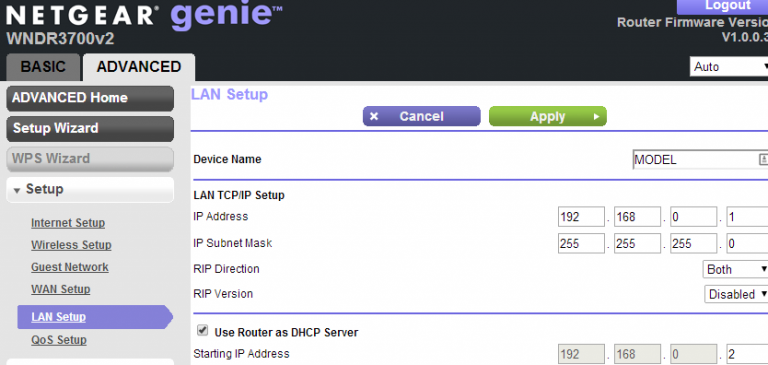Edit Starting IP Address last octet
768x365 pixels.
coord(747,354)
